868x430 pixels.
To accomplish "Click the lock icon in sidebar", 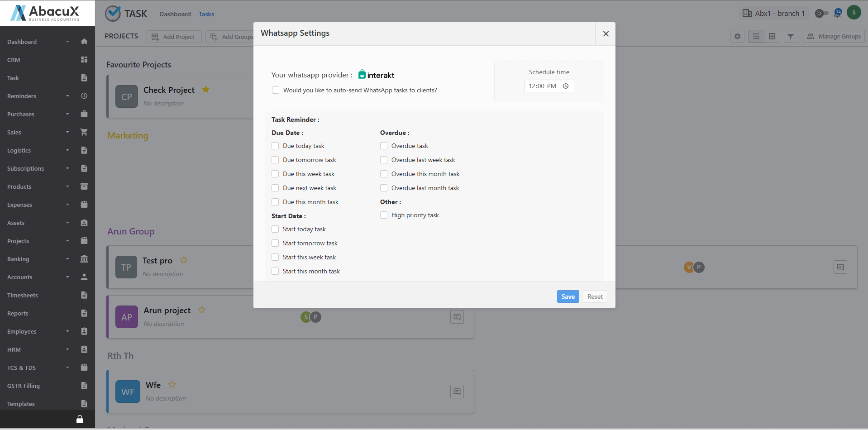I will 80,420.
